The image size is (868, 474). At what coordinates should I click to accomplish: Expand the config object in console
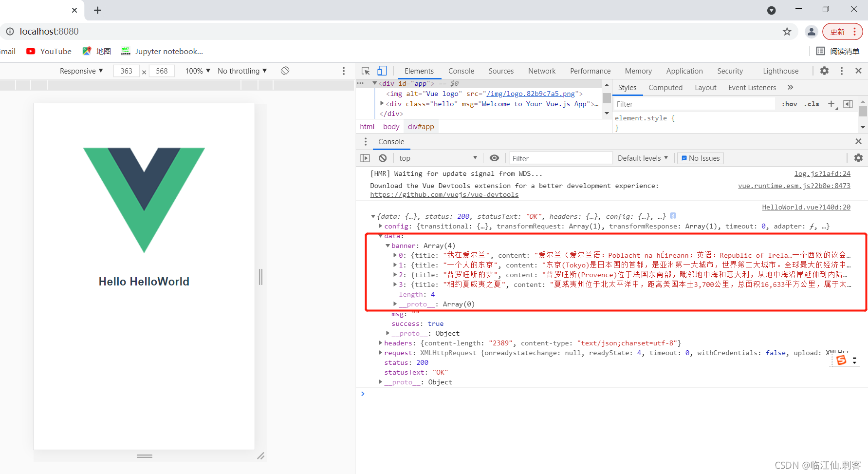(380, 226)
